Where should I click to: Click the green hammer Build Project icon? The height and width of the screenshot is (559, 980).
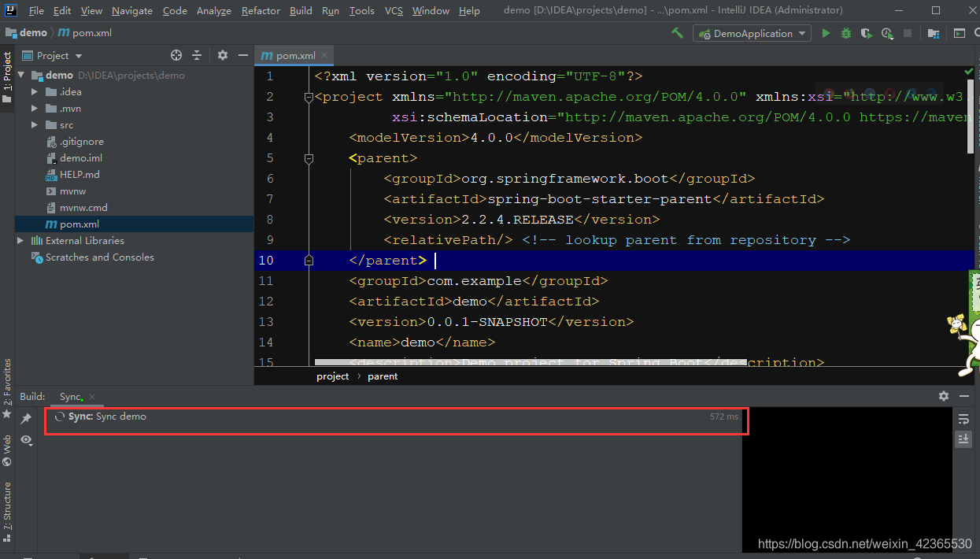point(677,33)
